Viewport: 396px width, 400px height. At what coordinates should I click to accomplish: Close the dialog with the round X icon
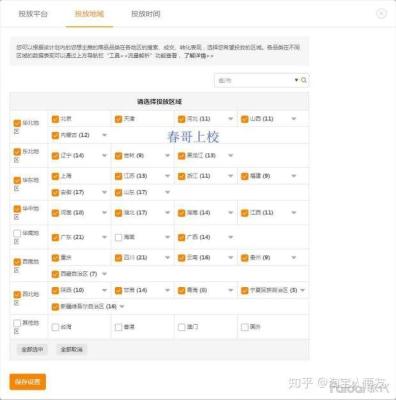(x=381, y=13)
